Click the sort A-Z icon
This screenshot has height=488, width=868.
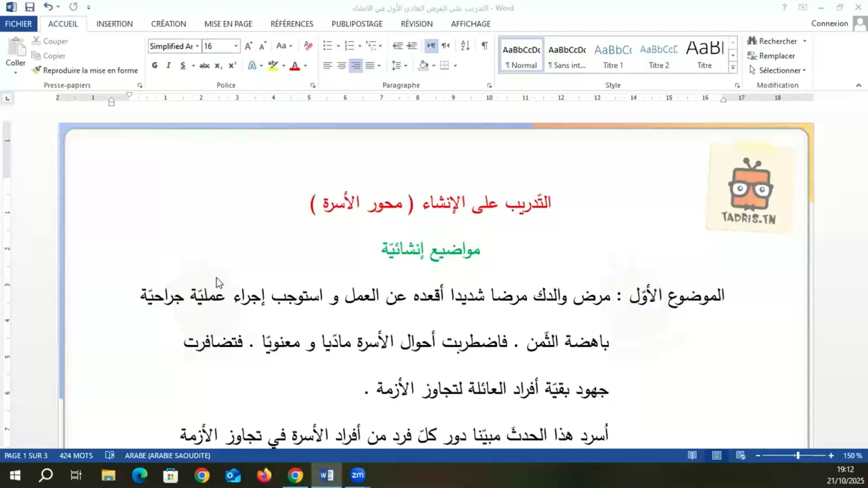pyautogui.click(x=465, y=46)
